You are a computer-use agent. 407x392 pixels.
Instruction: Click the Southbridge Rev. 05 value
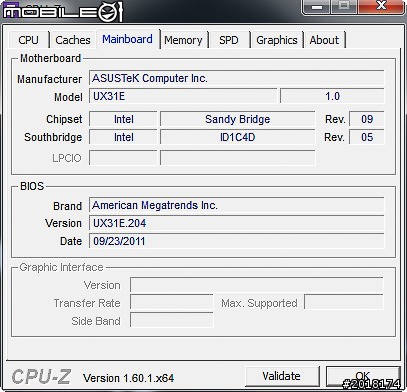pyautogui.click(x=367, y=137)
